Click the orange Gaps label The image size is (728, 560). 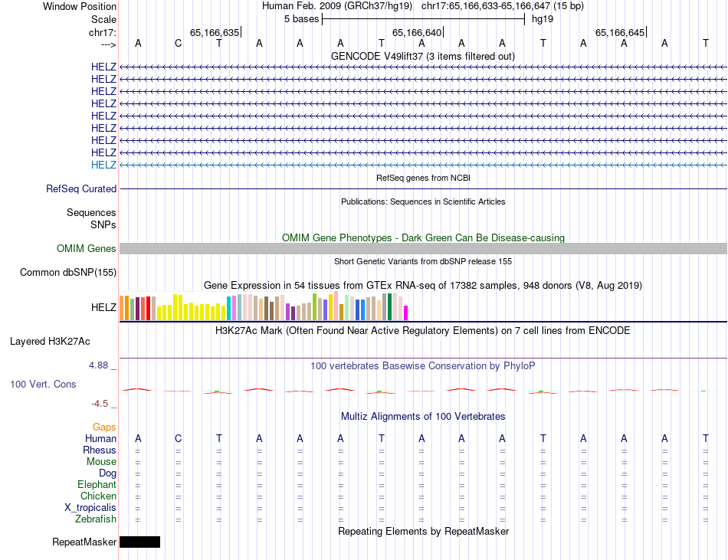(x=104, y=427)
